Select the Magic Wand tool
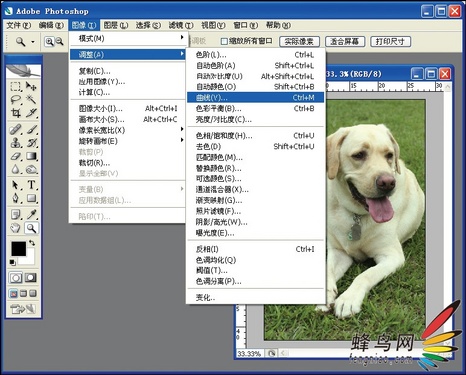This screenshot has width=466, height=375. click(x=31, y=99)
